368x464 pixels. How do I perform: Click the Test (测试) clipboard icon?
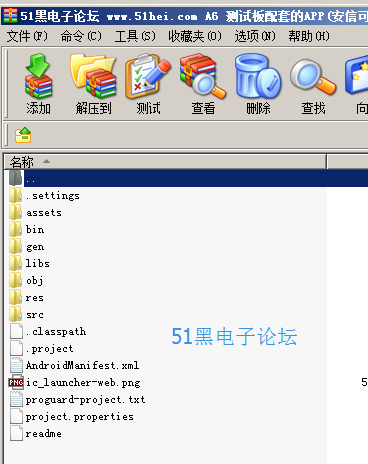(148, 76)
